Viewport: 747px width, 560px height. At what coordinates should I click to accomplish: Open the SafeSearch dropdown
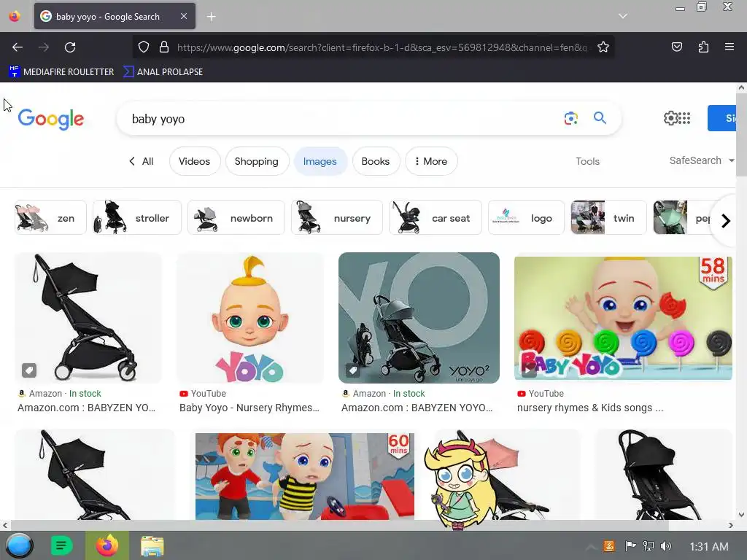click(x=701, y=160)
